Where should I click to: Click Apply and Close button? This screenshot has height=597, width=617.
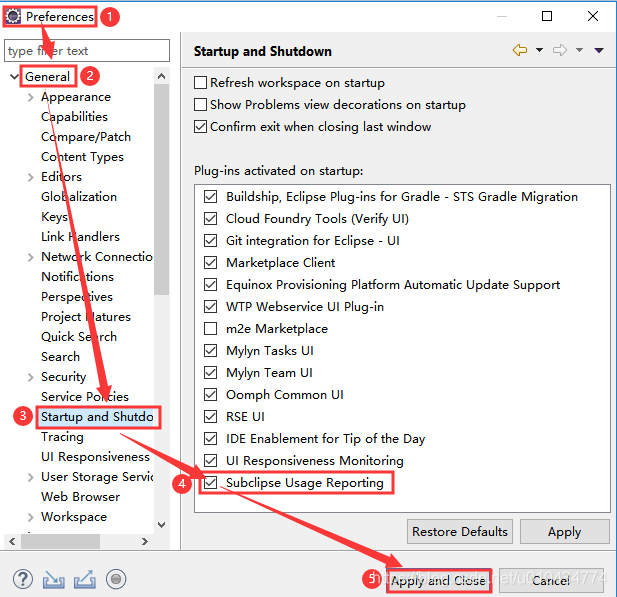[438, 580]
